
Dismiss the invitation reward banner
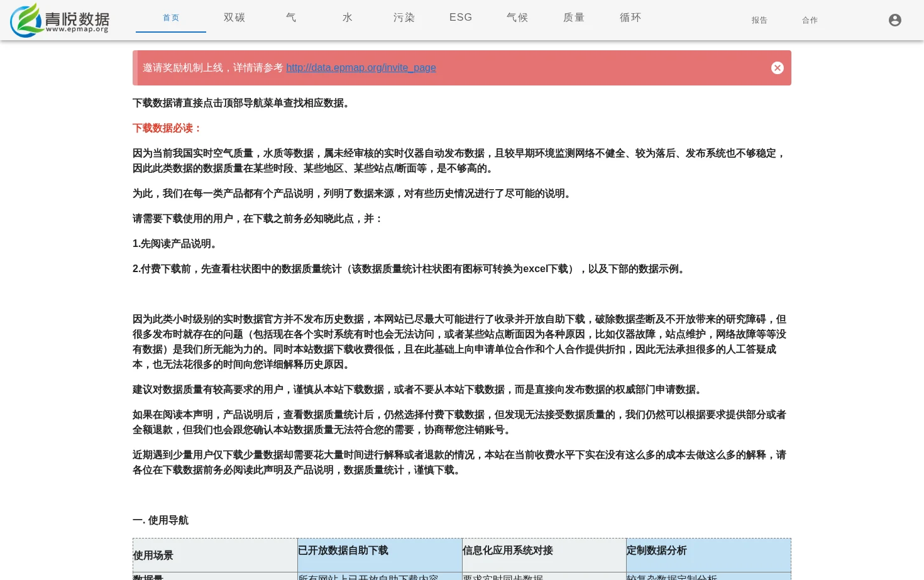778,68
